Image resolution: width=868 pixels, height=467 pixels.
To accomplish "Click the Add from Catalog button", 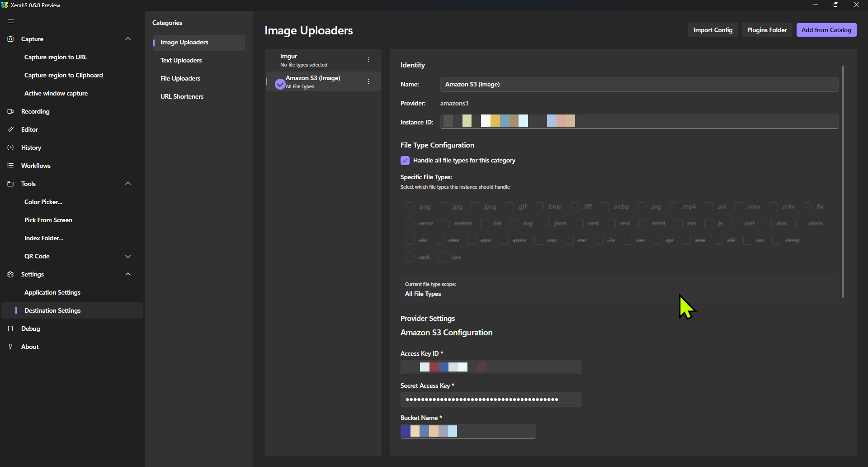I will pos(826,30).
